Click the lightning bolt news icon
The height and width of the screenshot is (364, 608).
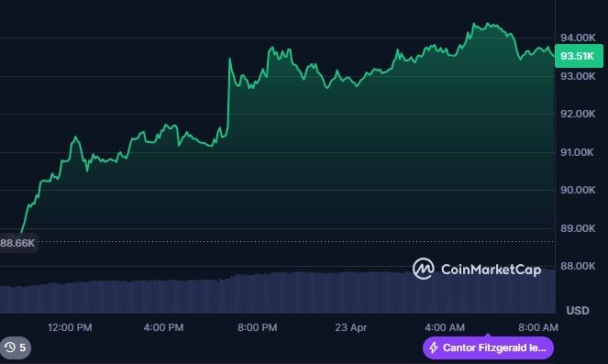[434, 347]
